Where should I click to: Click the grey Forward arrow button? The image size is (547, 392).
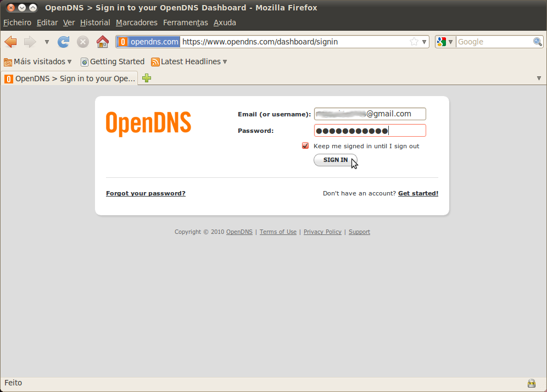point(30,42)
